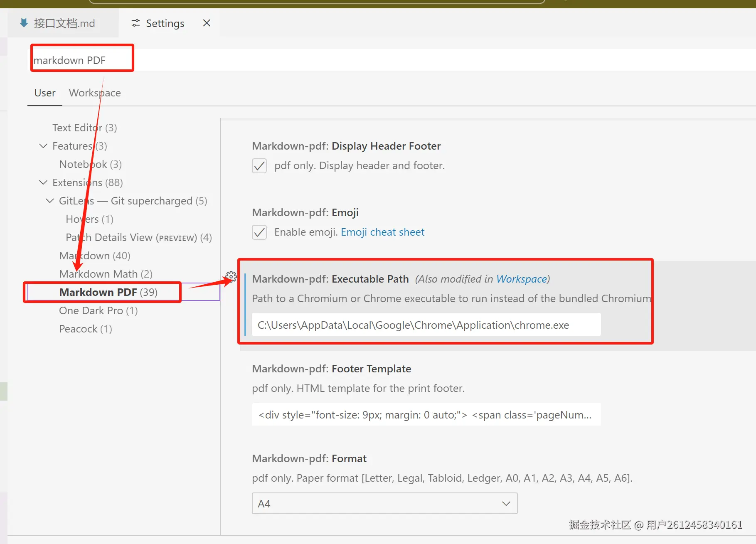The image size is (756, 544).
Task: Switch to the 接口文档.md tab
Action: (63, 23)
